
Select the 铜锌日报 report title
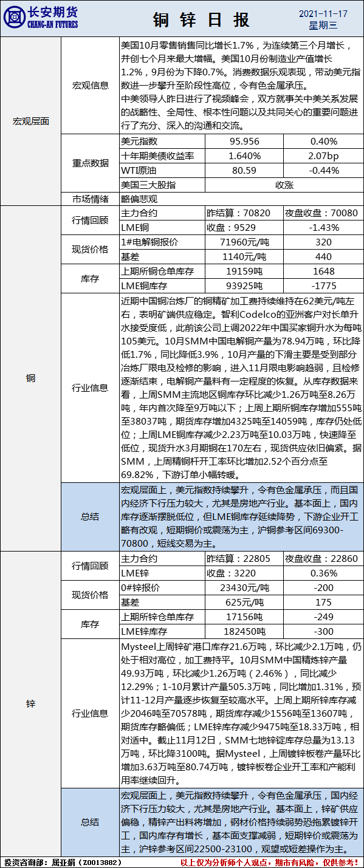click(201, 19)
